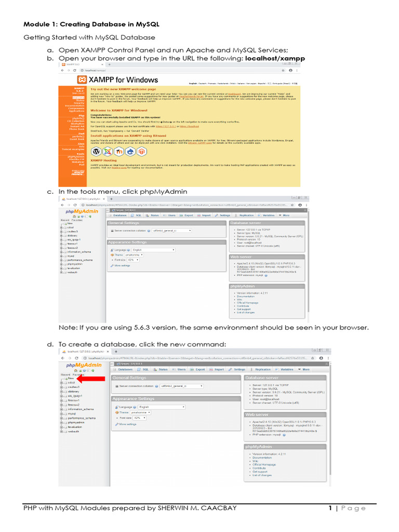Open the Replication tab in step d screenshot

261,369
